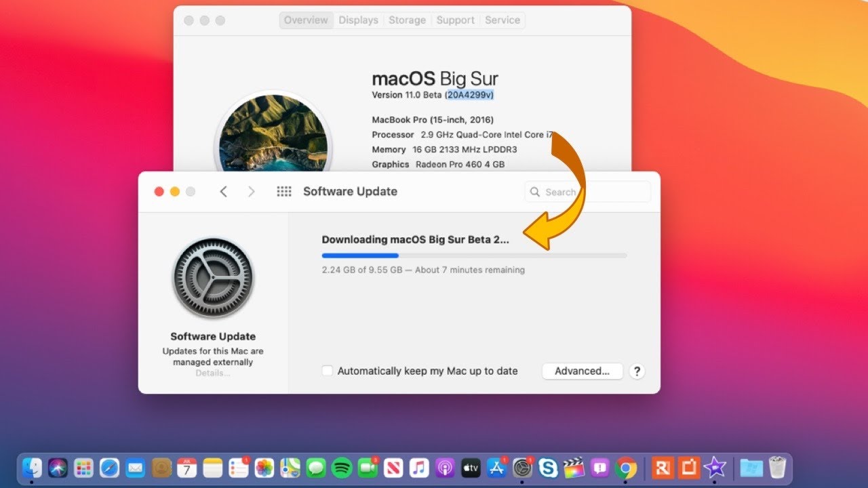868x488 pixels.
Task: Switch to the Service tab
Action: coord(502,20)
